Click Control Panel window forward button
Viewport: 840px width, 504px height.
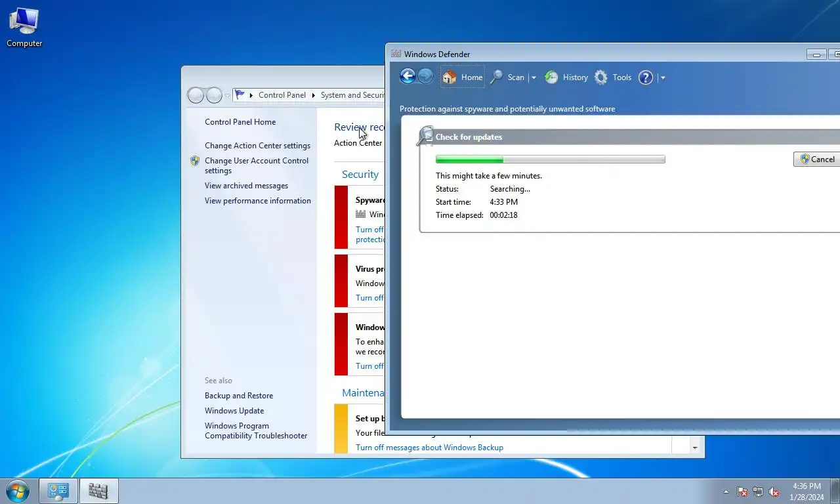pyautogui.click(x=214, y=95)
